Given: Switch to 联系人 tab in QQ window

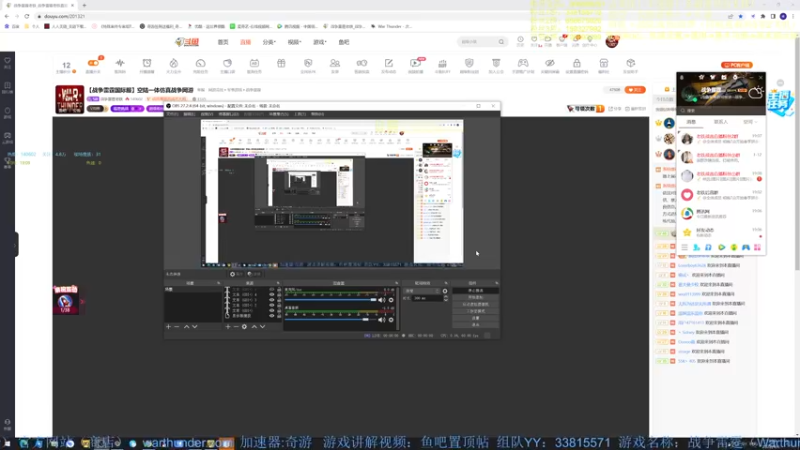Looking at the screenshot, I should tap(720, 122).
